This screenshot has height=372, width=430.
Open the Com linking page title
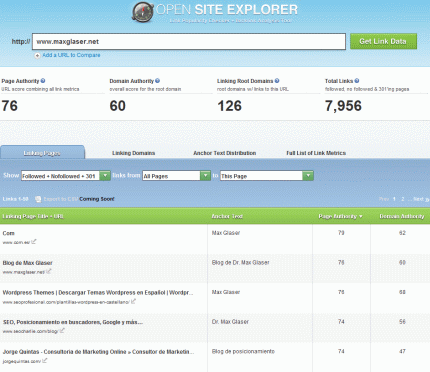[x=9, y=233]
